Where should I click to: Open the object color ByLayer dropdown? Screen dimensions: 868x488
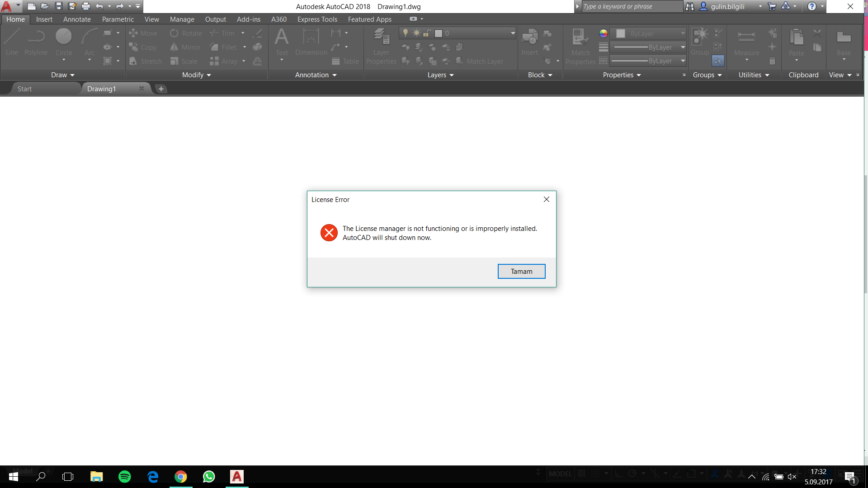(683, 33)
